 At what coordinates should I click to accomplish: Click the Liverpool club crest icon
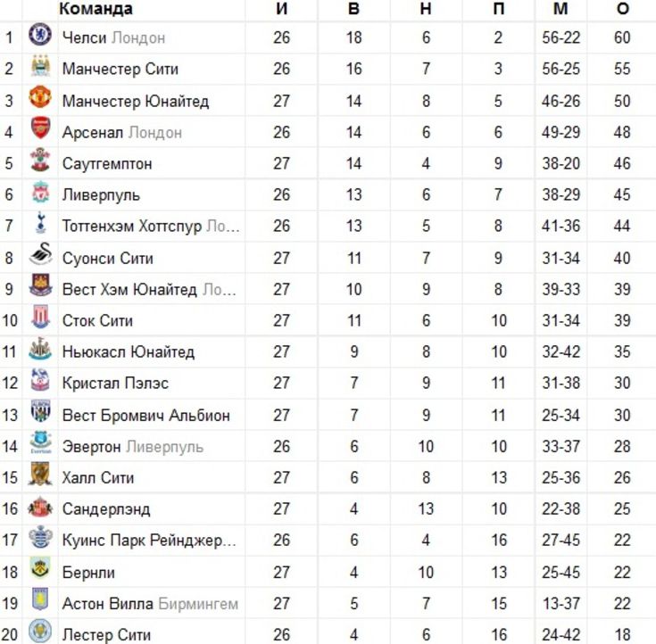40,192
